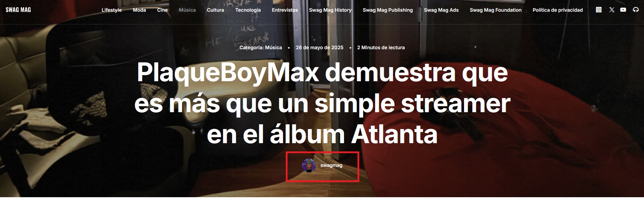
Task: Navigate to the Cine section
Action: pos(162,10)
